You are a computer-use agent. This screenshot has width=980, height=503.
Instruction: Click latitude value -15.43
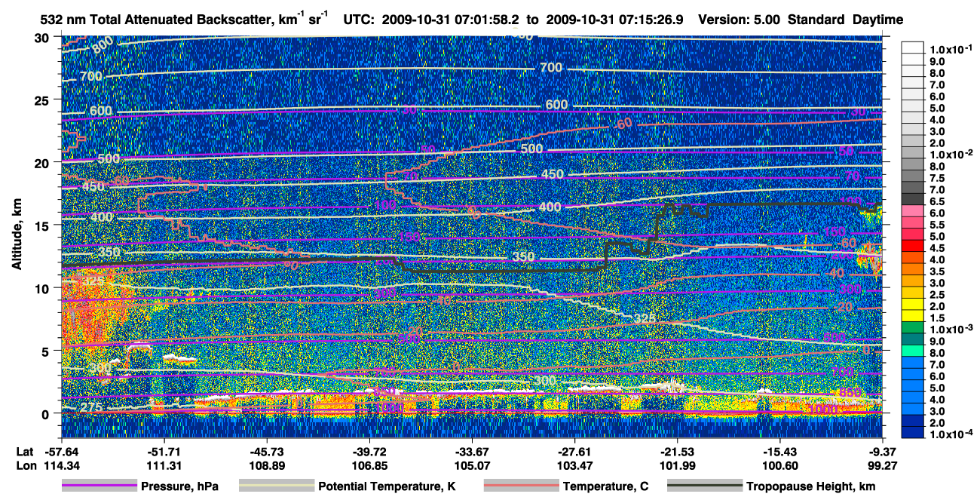click(780, 451)
